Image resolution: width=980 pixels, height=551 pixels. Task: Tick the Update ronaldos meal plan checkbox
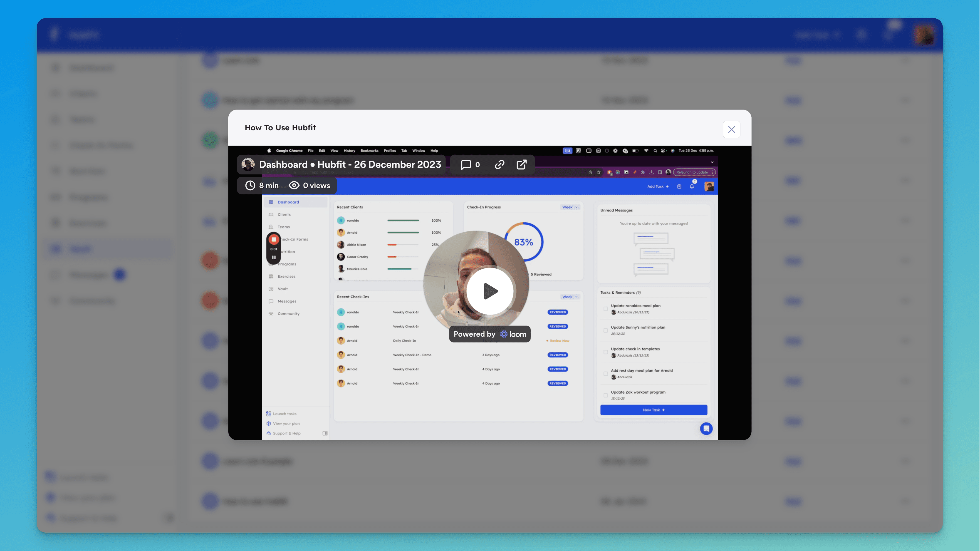pos(605,309)
